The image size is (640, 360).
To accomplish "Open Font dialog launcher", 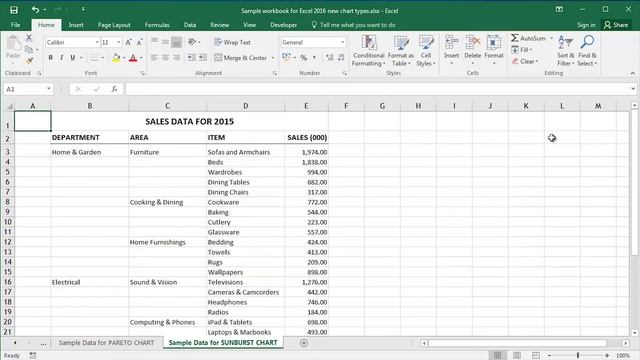I will (x=143, y=73).
